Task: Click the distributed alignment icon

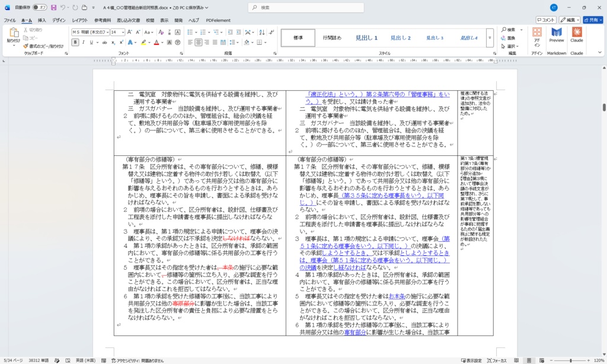Action: [x=223, y=43]
